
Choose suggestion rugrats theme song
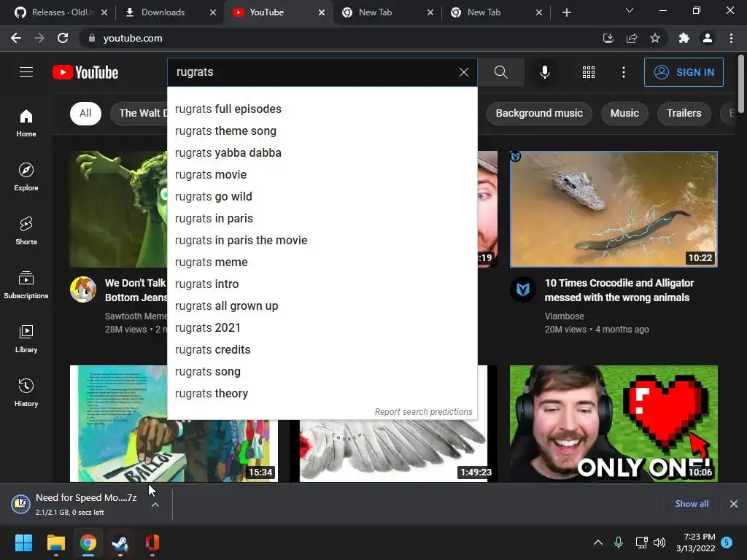322,131
